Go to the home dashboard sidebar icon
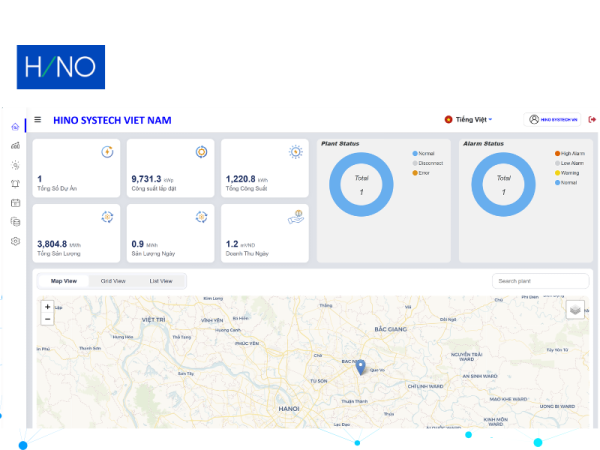Viewport: 600px width, 450px height. (x=15, y=127)
